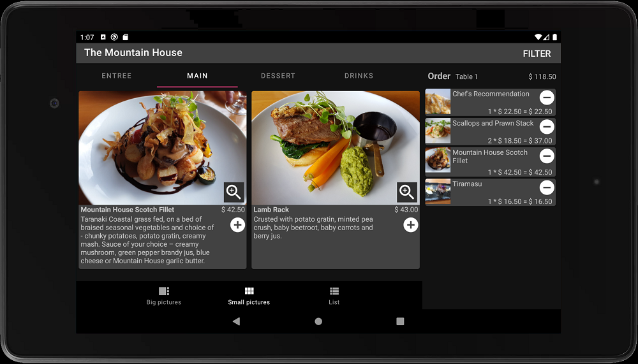Switch to Big pictures view
638x364 pixels.
point(164,296)
